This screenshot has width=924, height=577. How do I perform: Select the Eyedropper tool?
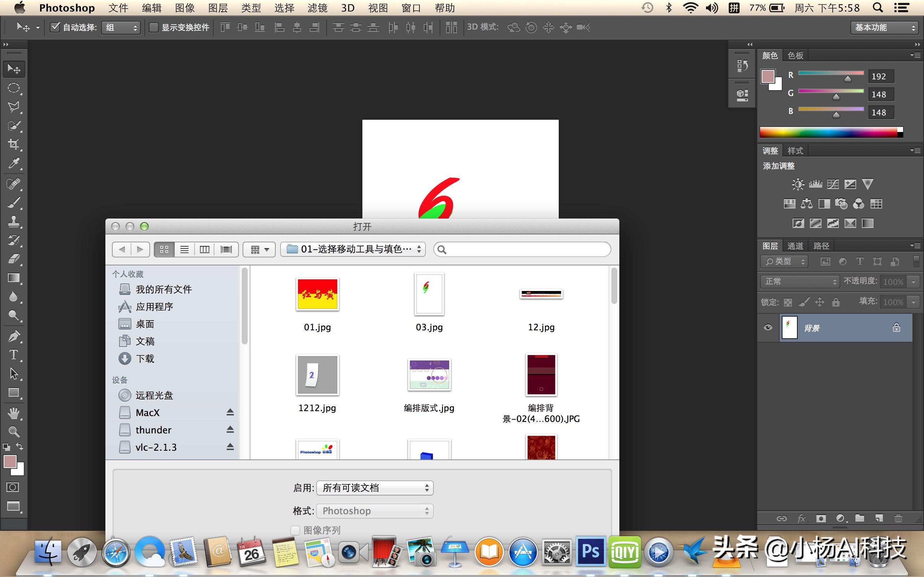[x=14, y=163]
